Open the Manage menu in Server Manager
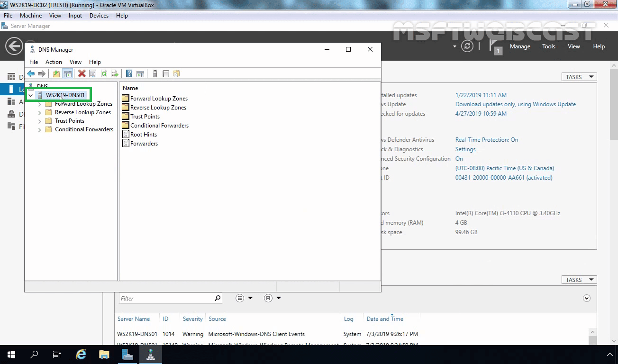Screen dimensions: 618x364 (520, 46)
